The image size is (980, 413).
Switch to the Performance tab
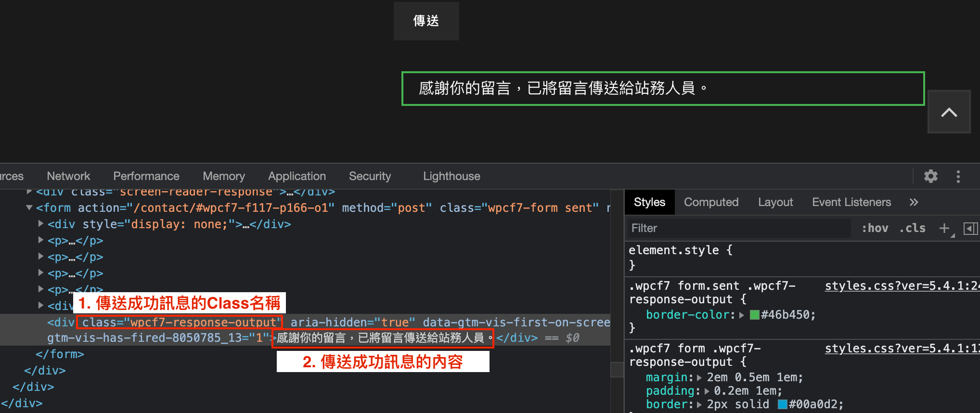click(146, 176)
